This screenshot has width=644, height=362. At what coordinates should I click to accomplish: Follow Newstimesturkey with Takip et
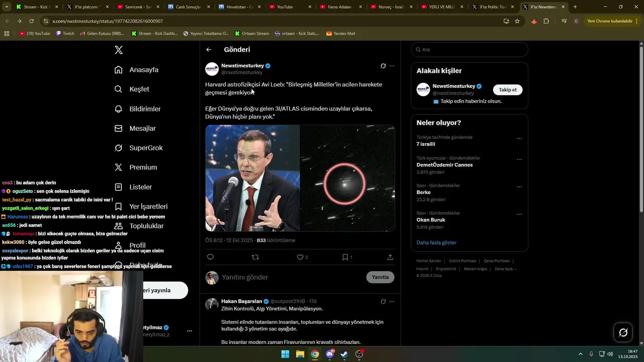(x=508, y=89)
